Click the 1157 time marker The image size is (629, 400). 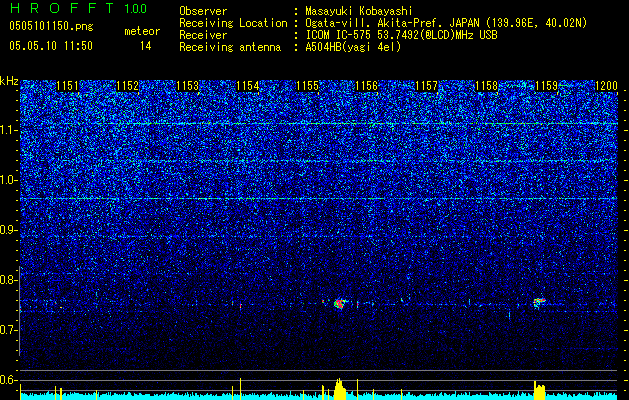click(426, 86)
